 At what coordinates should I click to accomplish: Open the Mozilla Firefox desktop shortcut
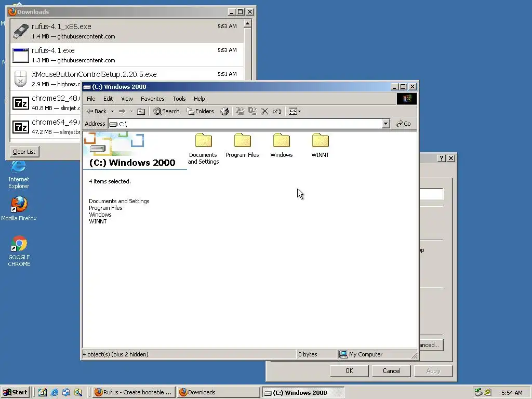[19, 209]
